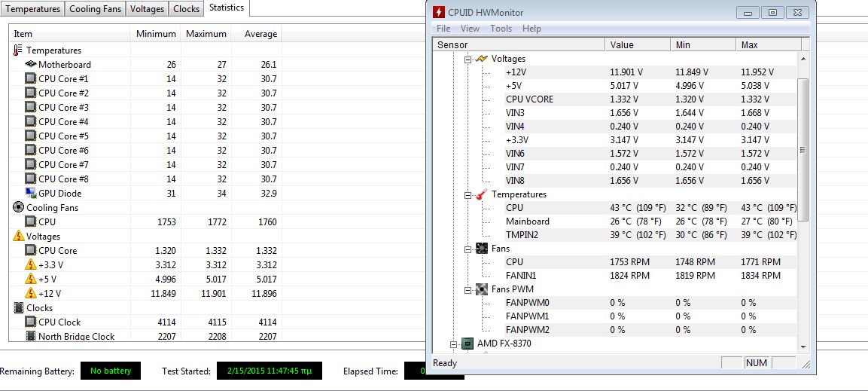The image size is (868, 391).
Task: Click the HWMonitor scrollbar down arrow
Action: click(x=803, y=347)
